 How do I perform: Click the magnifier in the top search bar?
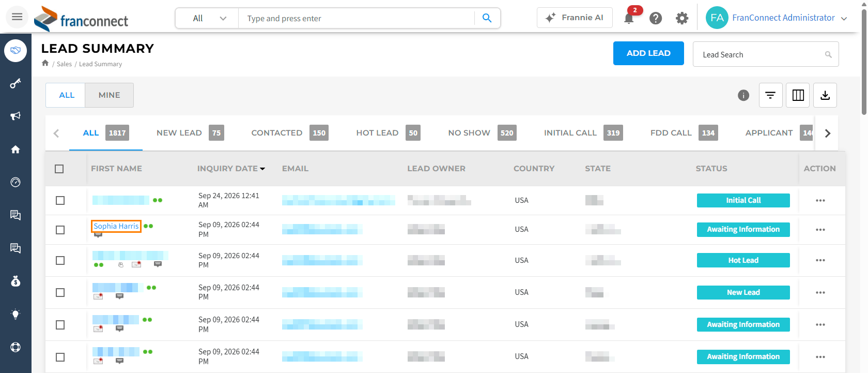point(487,18)
